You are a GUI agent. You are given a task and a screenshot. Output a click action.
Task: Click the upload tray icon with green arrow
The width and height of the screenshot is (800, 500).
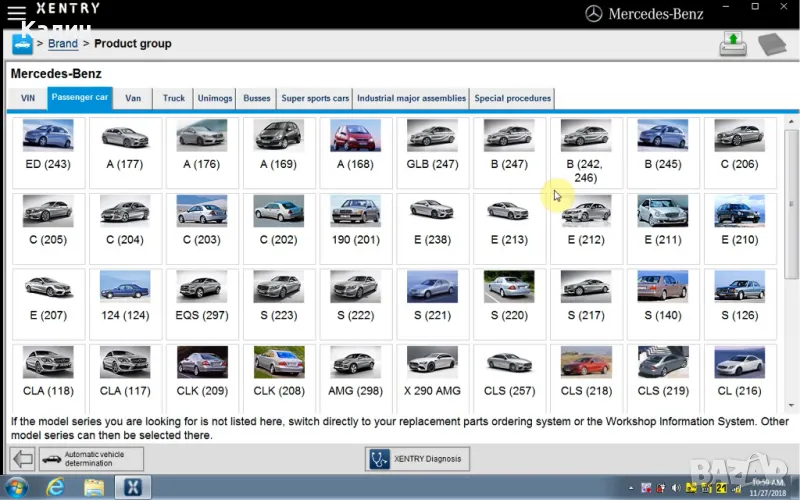733,44
